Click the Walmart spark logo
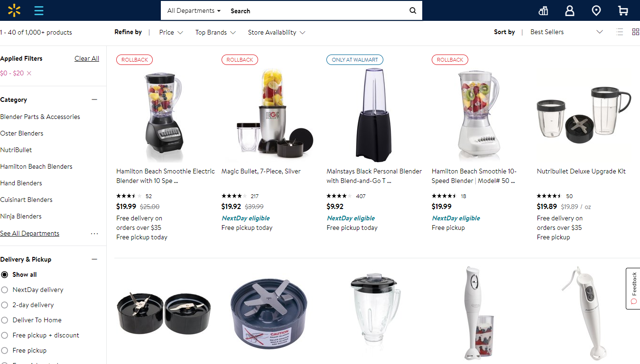This screenshot has height=364, width=640. pyautogui.click(x=14, y=10)
